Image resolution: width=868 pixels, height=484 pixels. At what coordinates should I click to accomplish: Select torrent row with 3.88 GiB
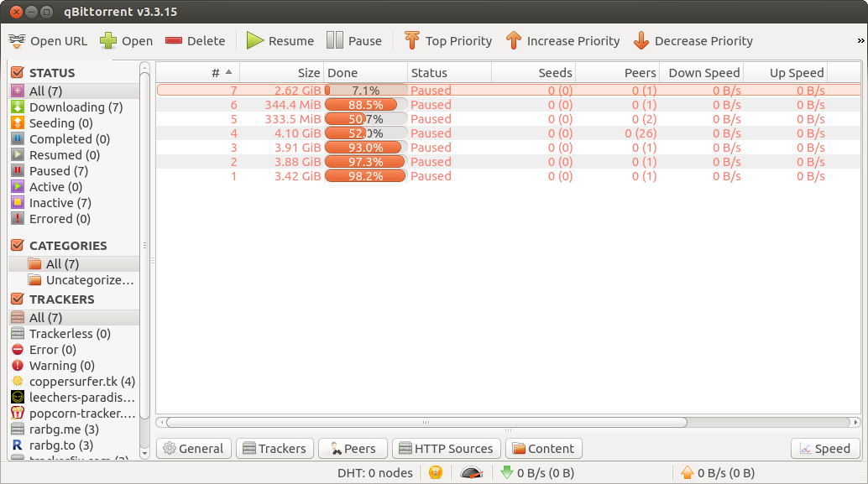pyautogui.click(x=508, y=162)
